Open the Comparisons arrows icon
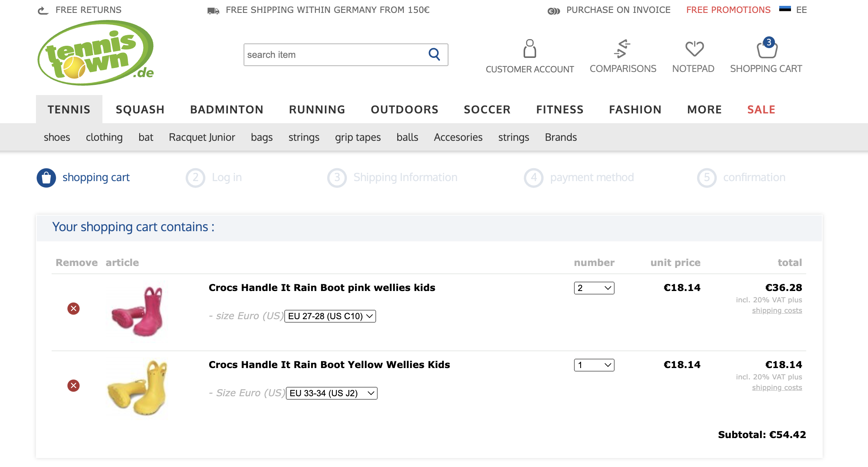868x467 pixels. click(622, 48)
